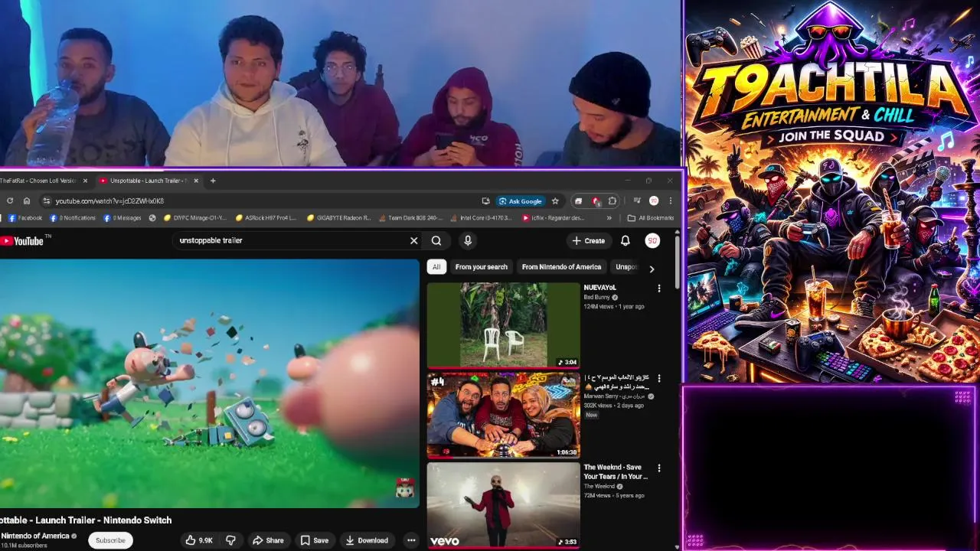Viewport: 980px width, 551px height.
Task: Share the video with the Share button
Action: tap(269, 540)
